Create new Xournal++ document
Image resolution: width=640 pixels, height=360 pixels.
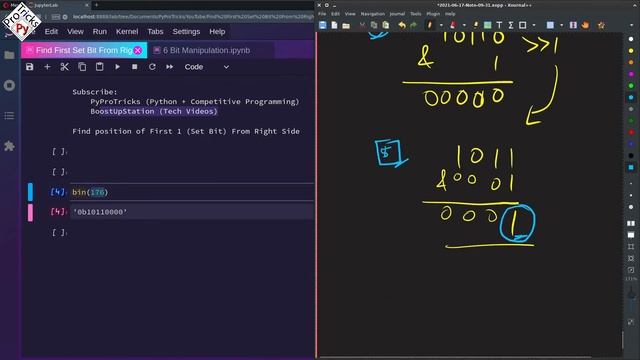point(334,25)
